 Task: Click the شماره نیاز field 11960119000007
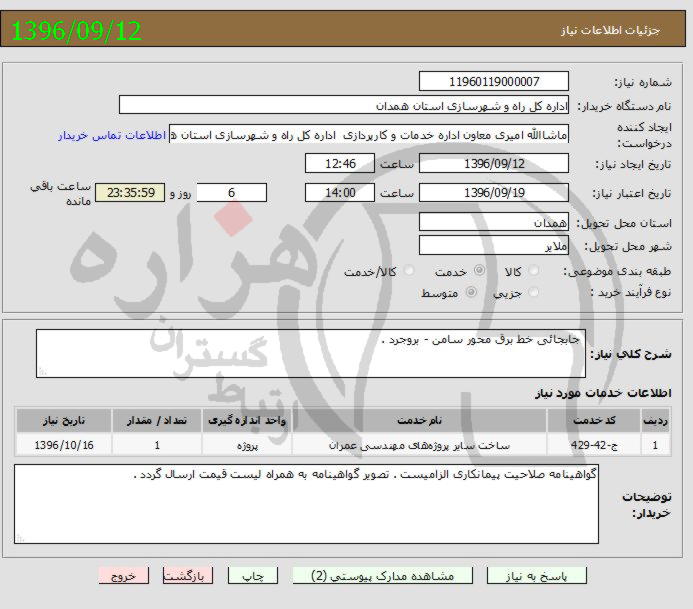point(494,81)
